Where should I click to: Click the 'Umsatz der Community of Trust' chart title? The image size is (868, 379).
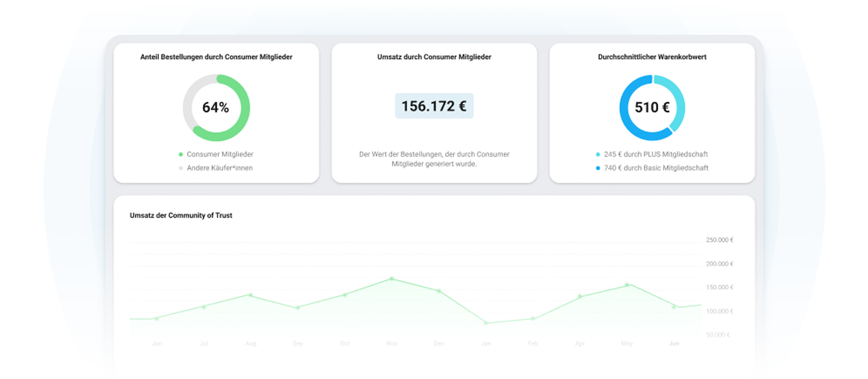coord(181,216)
